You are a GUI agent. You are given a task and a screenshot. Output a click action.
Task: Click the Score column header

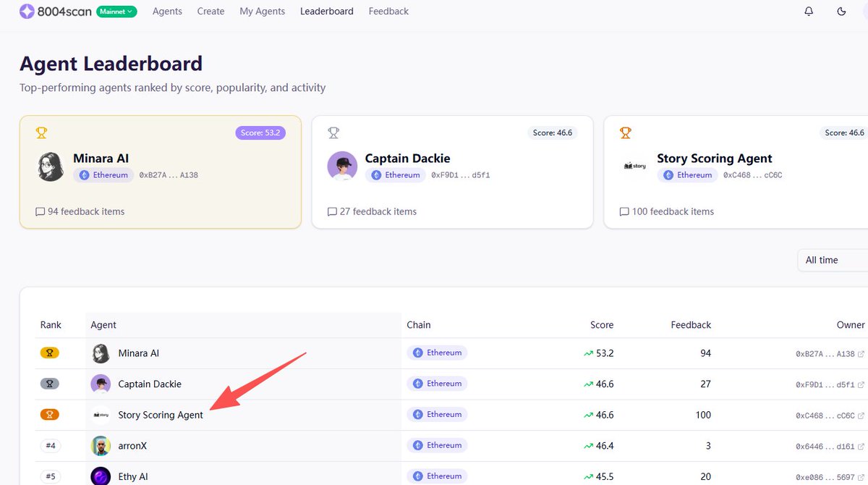point(602,325)
